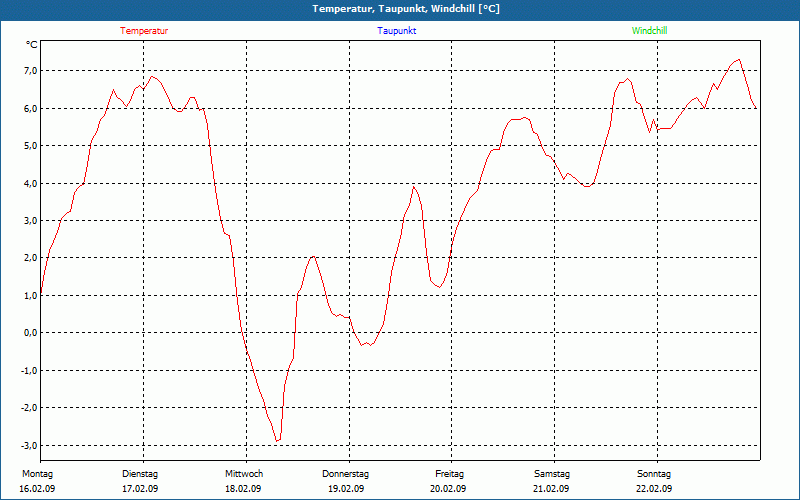Click the green Windchill legend label
This screenshot has height=500, width=800.
pyautogui.click(x=649, y=31)
